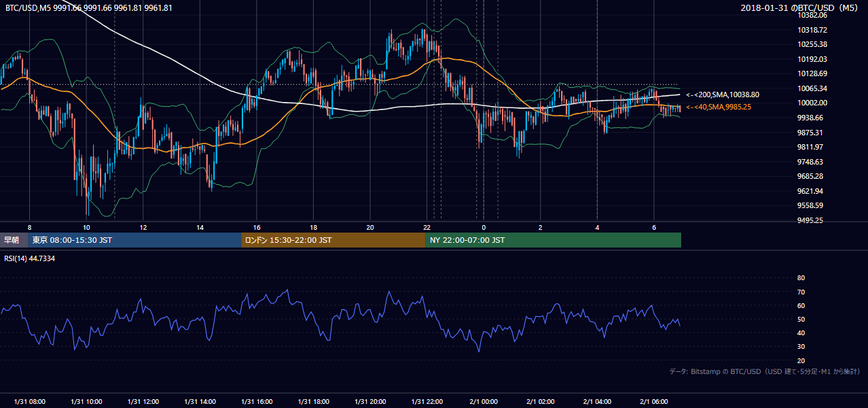Click the BTC/USD,M5 OHLC header text
This screenshot has height=408, width=868.
88,8
